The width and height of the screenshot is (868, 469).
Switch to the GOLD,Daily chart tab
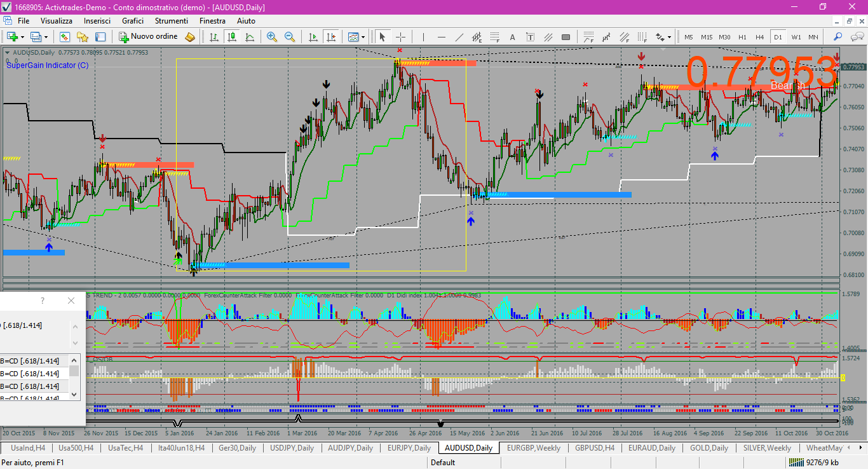coord(710,447)
